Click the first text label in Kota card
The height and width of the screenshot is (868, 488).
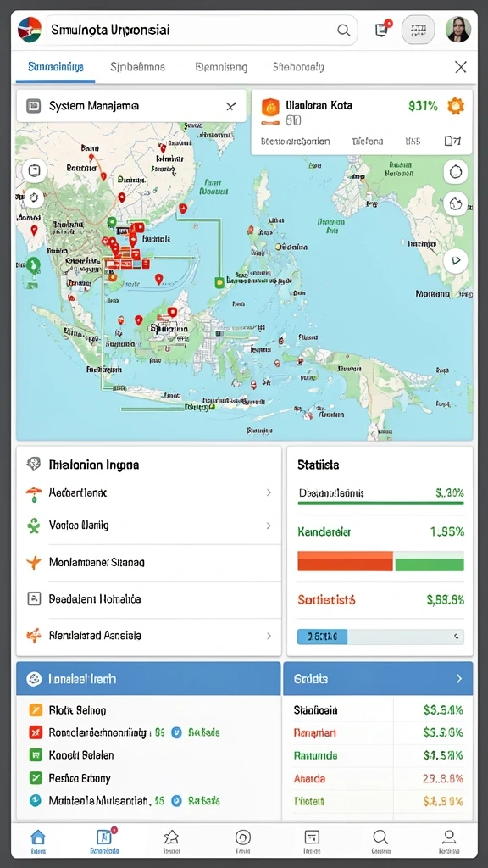point(295,142)
